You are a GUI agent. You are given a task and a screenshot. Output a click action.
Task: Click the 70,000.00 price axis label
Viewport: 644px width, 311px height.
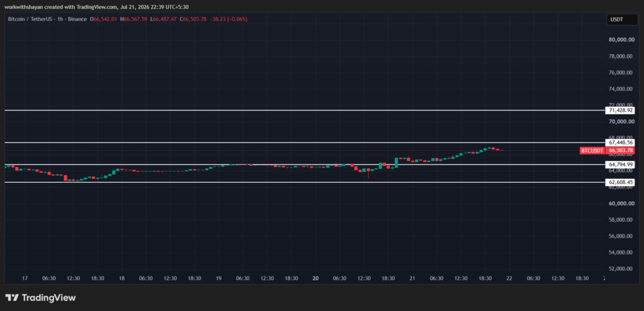point(620,121)
